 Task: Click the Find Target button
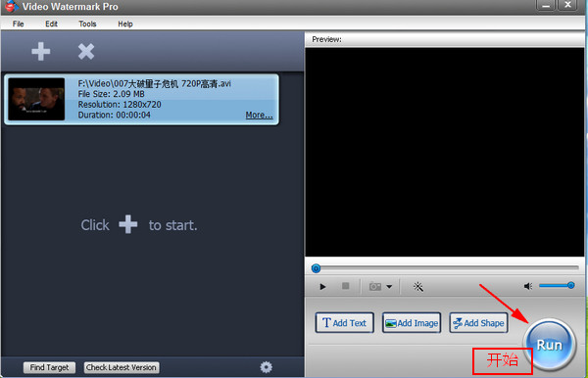[x=49, y=367]
